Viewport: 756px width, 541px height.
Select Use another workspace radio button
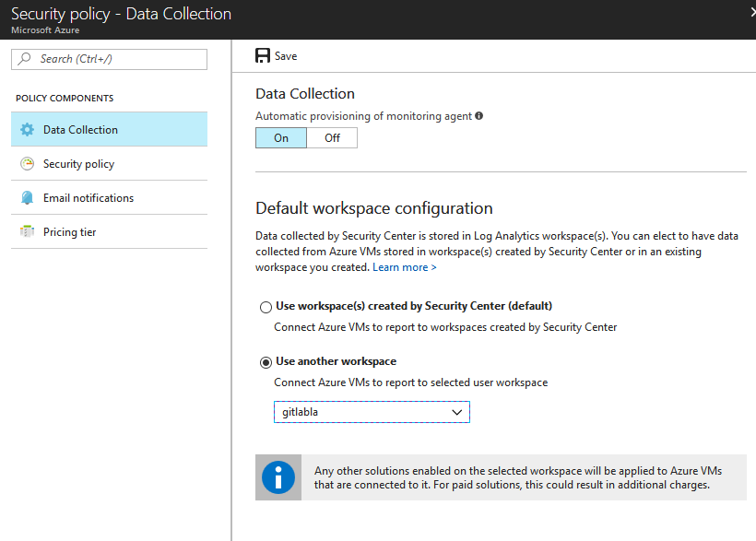pyautogui.click(x=266, y=362)
